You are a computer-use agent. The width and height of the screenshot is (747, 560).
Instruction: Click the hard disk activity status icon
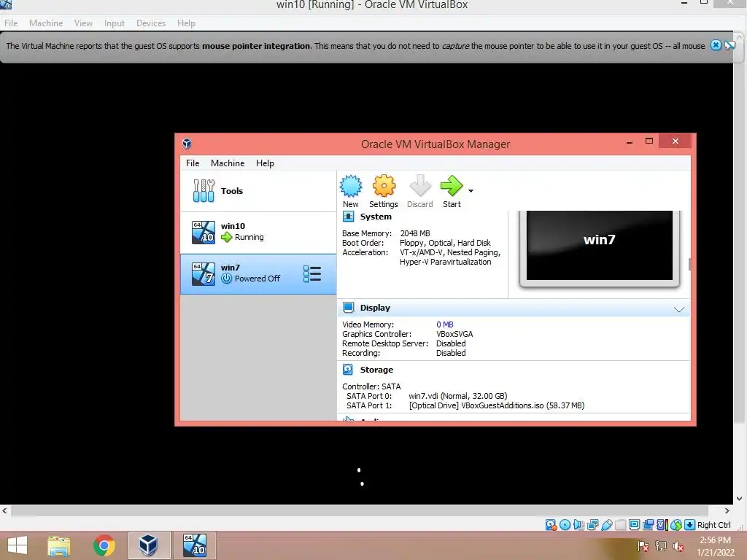(x=551, y=525)
